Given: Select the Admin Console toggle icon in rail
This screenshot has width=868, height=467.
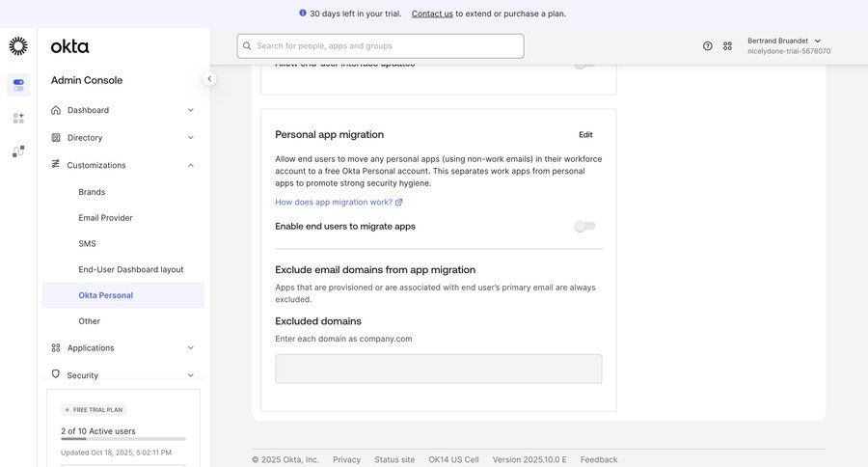Looking at the screenshot, I should (18, 85).
